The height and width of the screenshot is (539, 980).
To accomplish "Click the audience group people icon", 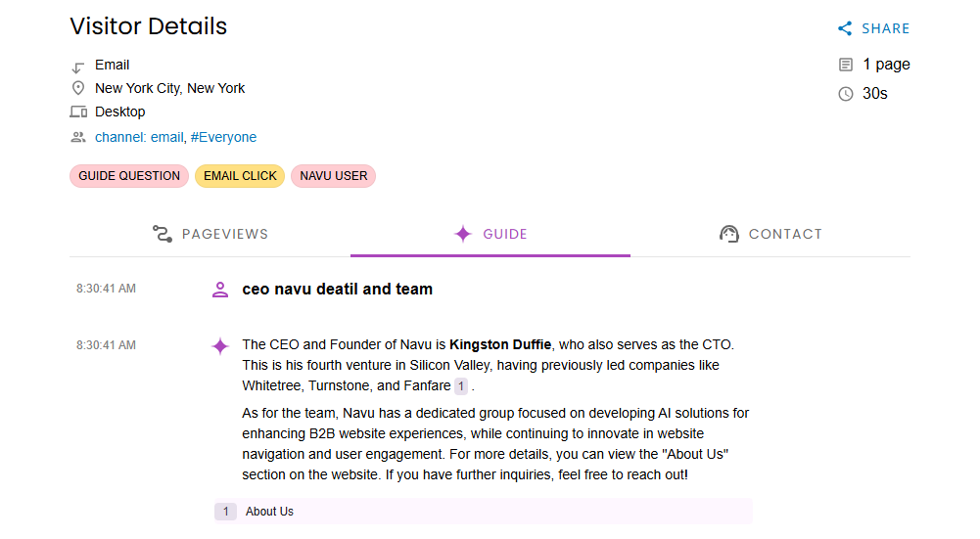I will 78,138.
